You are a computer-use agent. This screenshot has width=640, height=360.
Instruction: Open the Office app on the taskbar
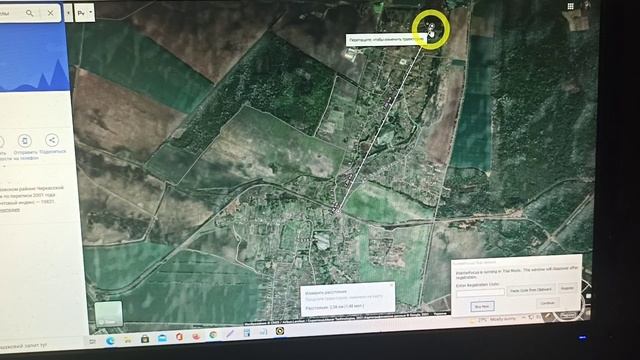(179, 337)
